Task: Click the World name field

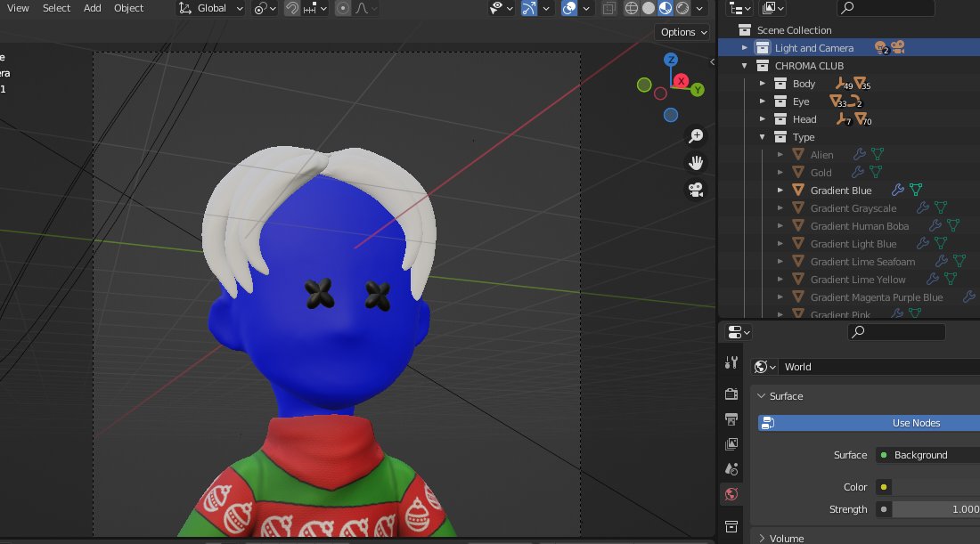Action: point(879,367)
